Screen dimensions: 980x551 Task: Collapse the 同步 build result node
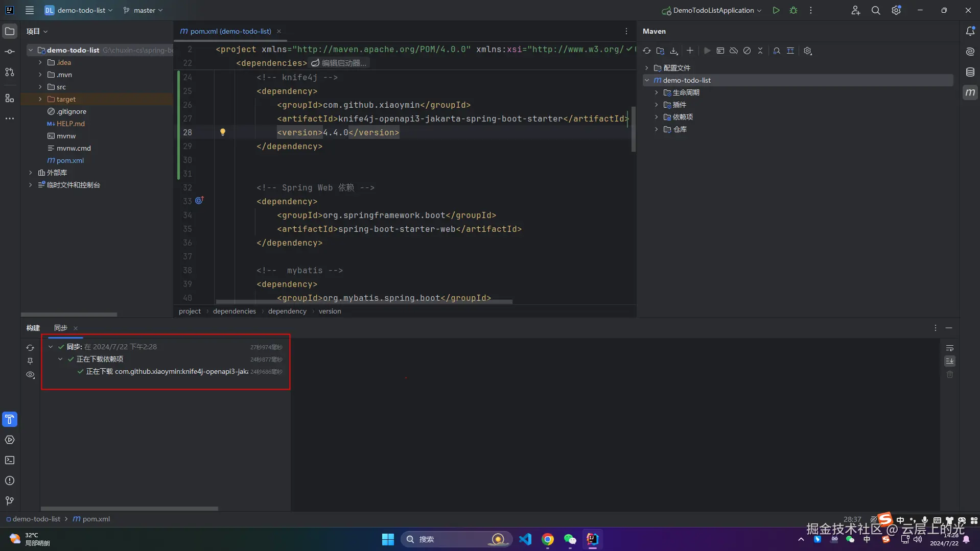[51, 347]
